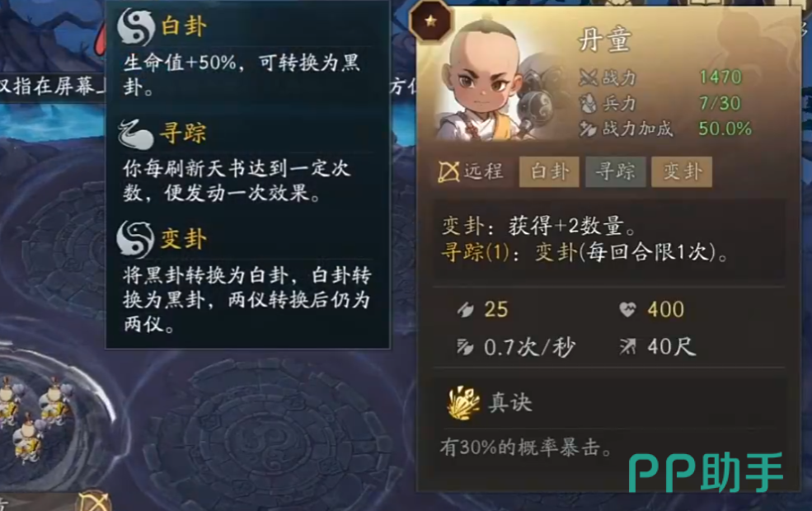Click the 远程 ranged bow icon
Screen dimensions: 812x511
pyautogui.click(x=448, y=172)
